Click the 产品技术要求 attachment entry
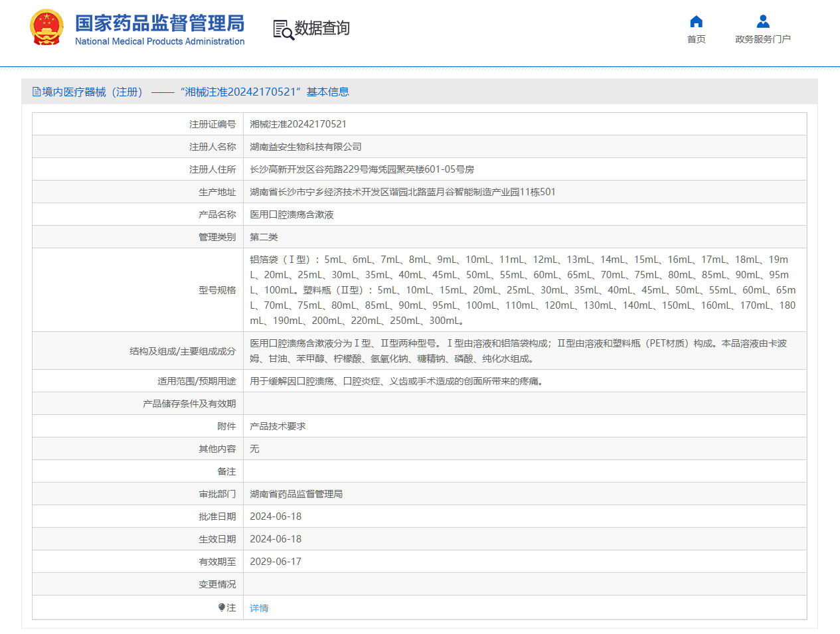This screenshot has height=634, width=840. coord(278,426)
